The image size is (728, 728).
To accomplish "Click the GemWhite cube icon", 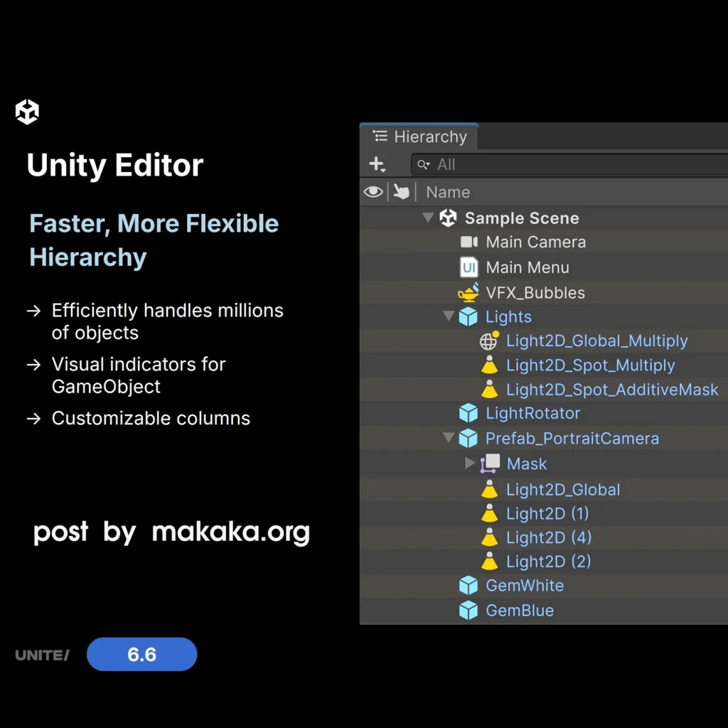I will [468, 586].
